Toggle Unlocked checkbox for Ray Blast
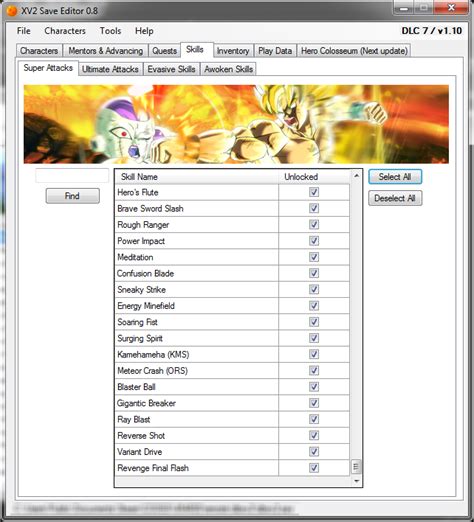This screenshot has height=522, width=474. pyautogui.click(x=314, y=419)
